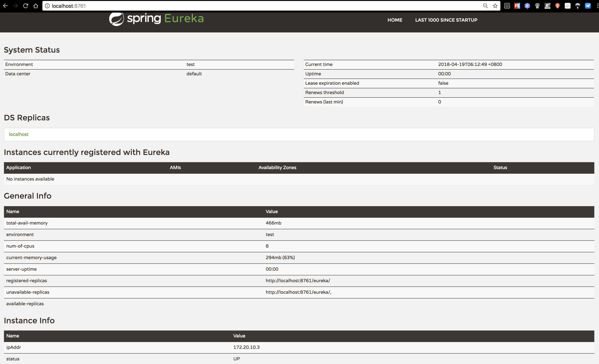Click the Current time value 2018-04-19T06:12:49
The height and width of the screenshot is (364, 599).
coord(470,65)
